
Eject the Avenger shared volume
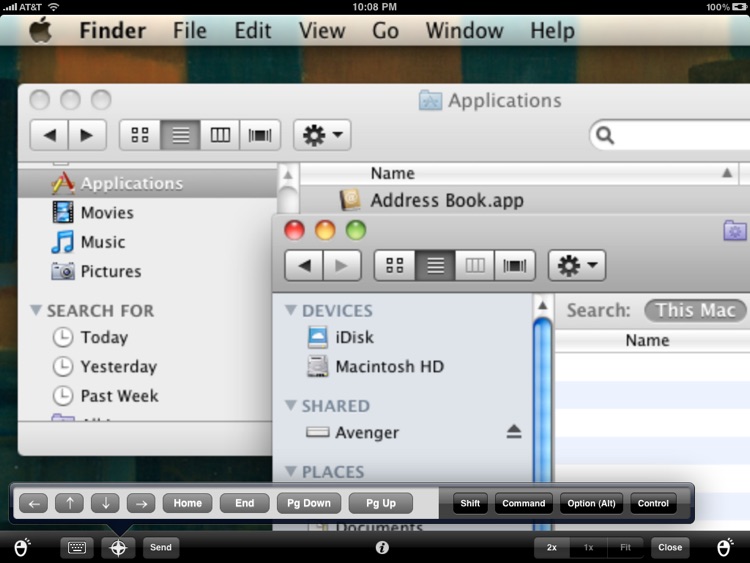(x=514, y=432)
